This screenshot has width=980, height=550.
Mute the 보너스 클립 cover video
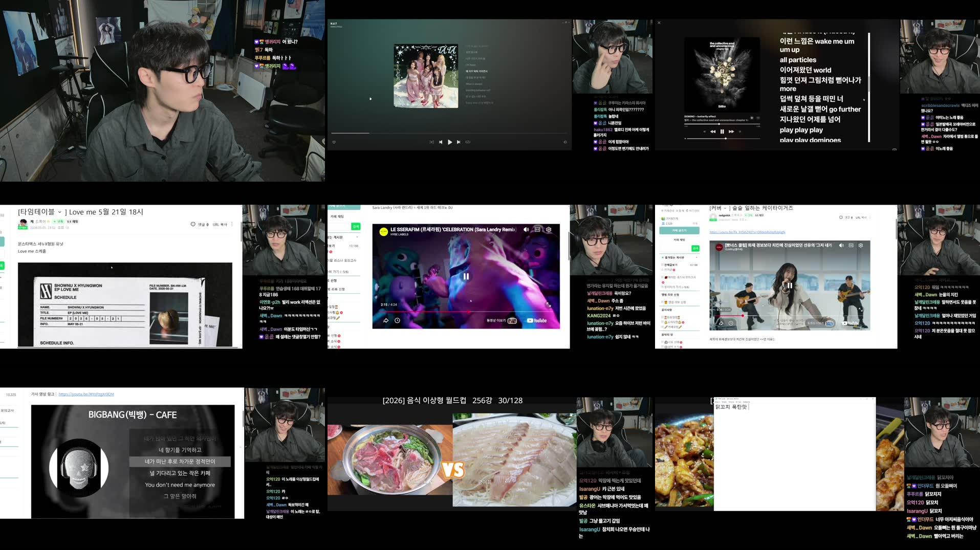tap(841, 246)
